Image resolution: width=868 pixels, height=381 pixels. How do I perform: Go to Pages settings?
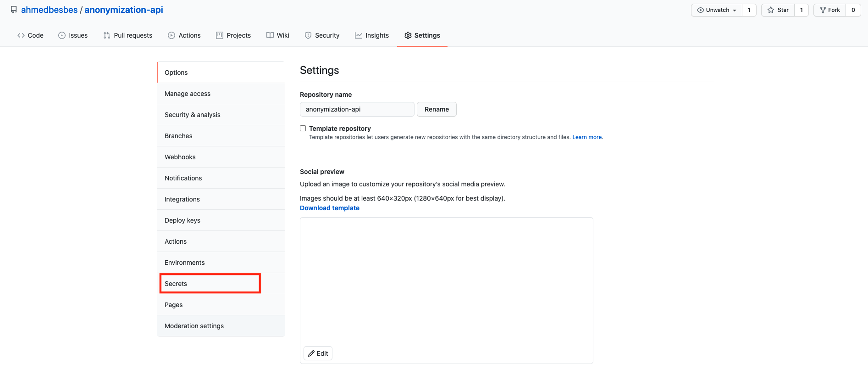221,305
